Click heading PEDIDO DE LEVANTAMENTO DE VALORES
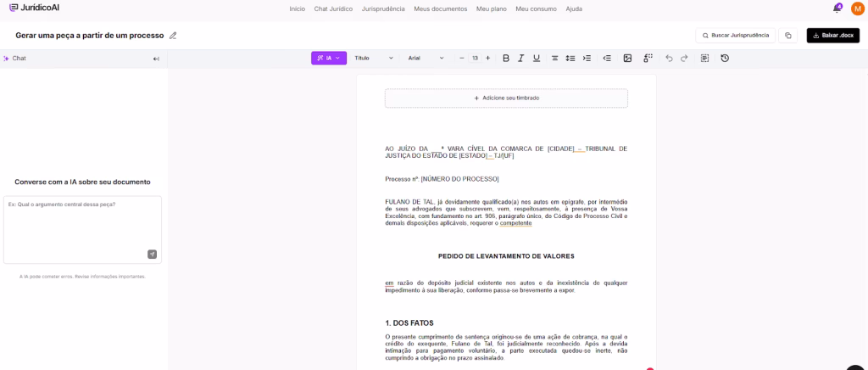The height and width of the screenshot is (370, 868). [x=506, y=256]
